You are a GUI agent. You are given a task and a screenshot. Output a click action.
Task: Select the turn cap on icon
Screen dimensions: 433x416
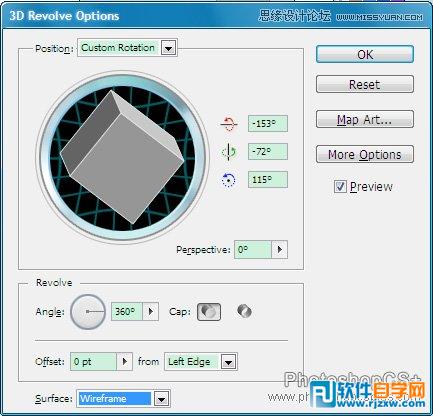click(x=209, y=312)
